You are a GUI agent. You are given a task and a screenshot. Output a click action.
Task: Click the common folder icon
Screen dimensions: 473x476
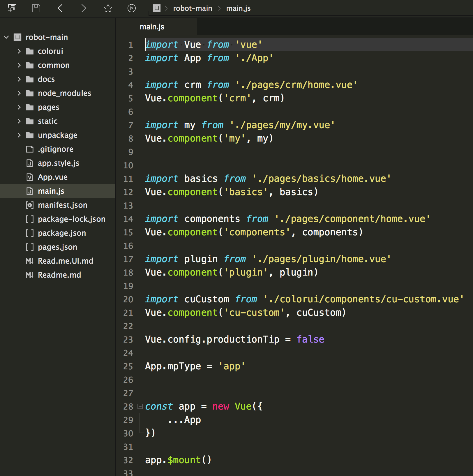pos(30,65)
